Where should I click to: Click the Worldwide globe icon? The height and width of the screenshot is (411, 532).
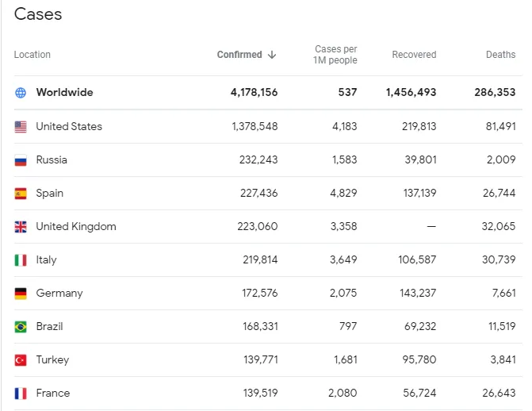(21, 92)
